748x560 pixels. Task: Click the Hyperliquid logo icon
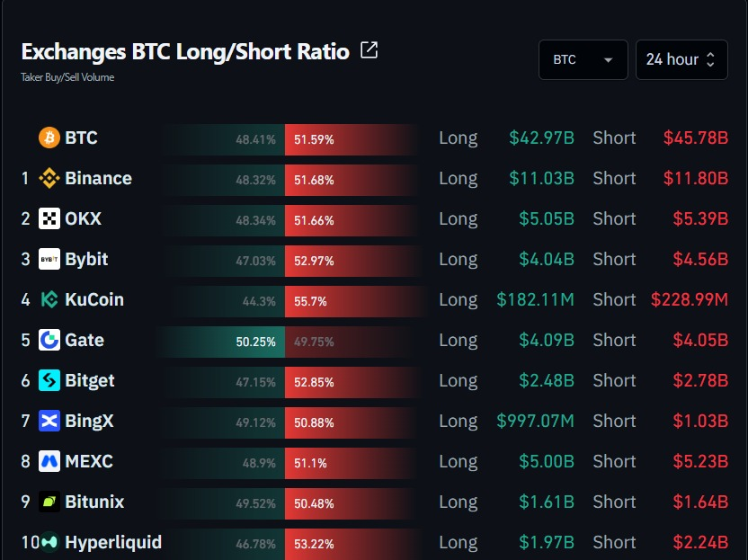[49, 542]
